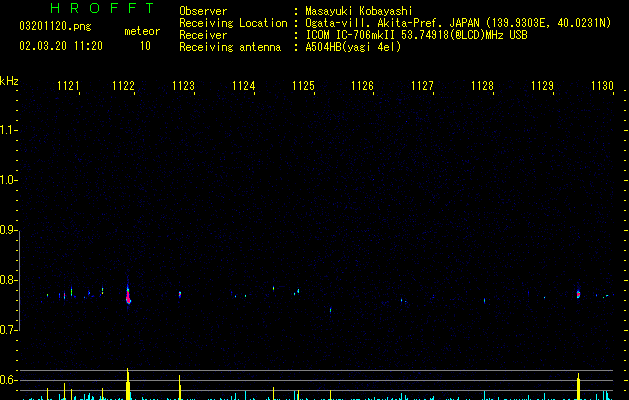Click the HROFFT title text
This screenshot has height=400, width=629.
click(103, 8)
